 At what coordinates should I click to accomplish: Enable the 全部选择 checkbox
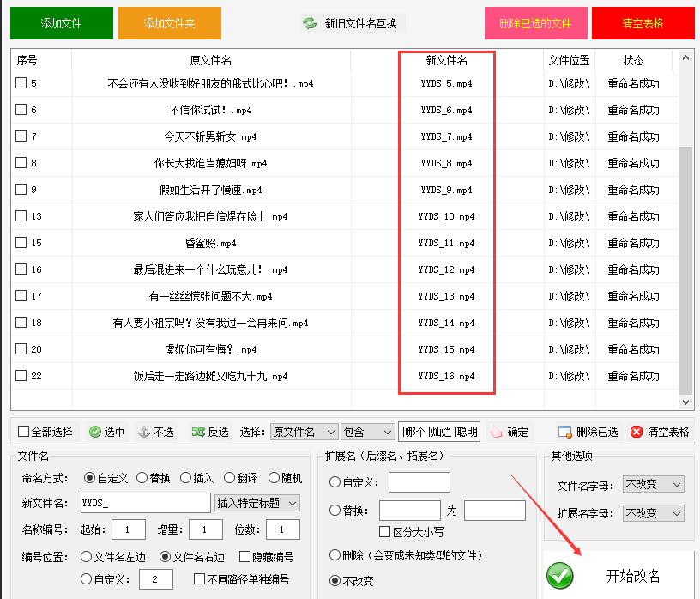pyautogui.click(x=23, y=432)
